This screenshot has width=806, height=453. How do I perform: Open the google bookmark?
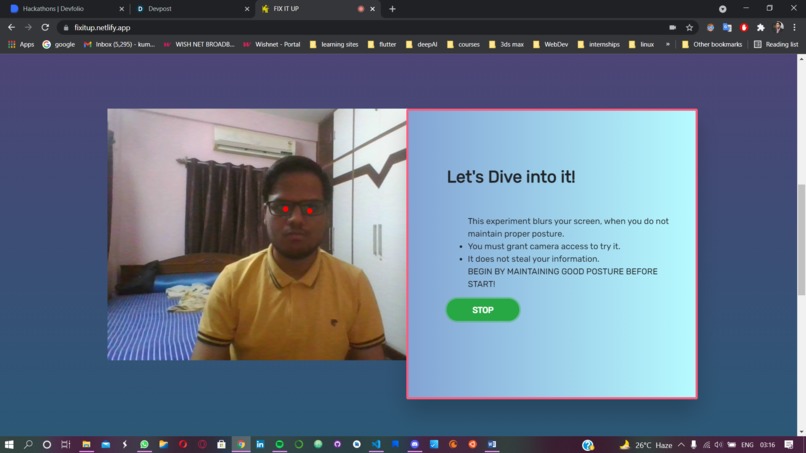pyautogui.click(x=58, y=44)
